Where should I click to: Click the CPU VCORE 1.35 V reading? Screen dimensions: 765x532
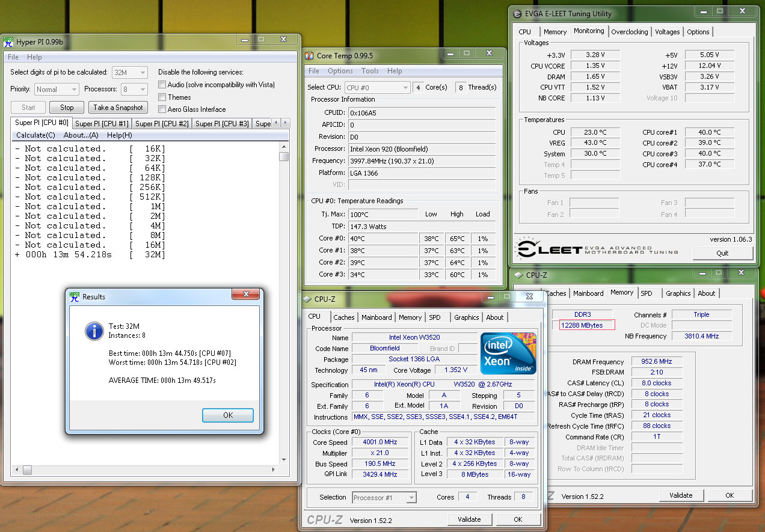coord(597,66)
